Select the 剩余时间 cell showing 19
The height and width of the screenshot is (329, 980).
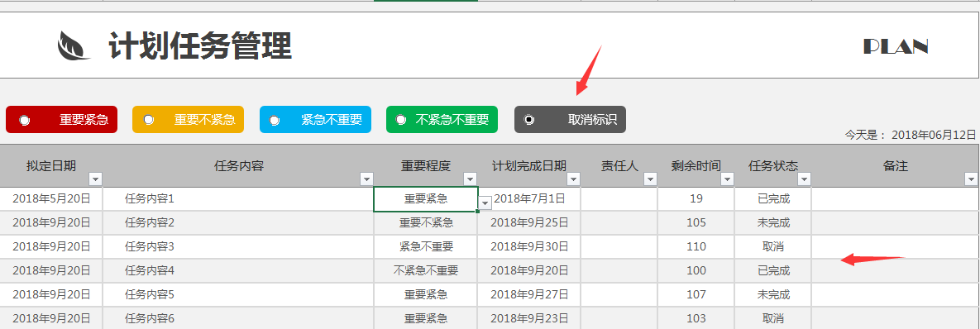click(x=696, y=199)
